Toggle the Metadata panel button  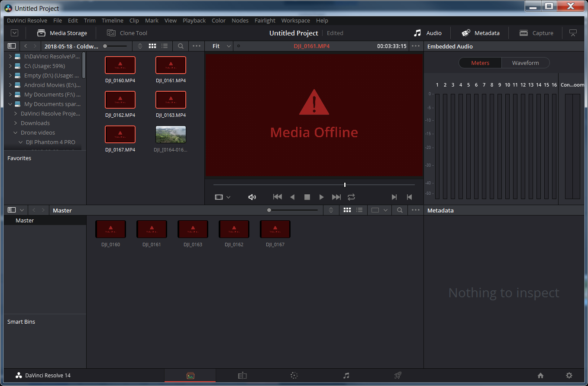481,33
